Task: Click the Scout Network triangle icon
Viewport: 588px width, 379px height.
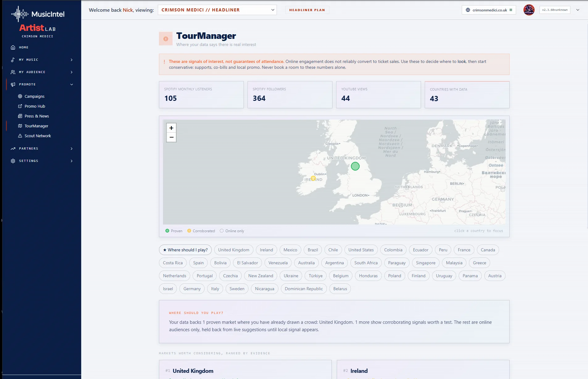Action: (20, 136)
